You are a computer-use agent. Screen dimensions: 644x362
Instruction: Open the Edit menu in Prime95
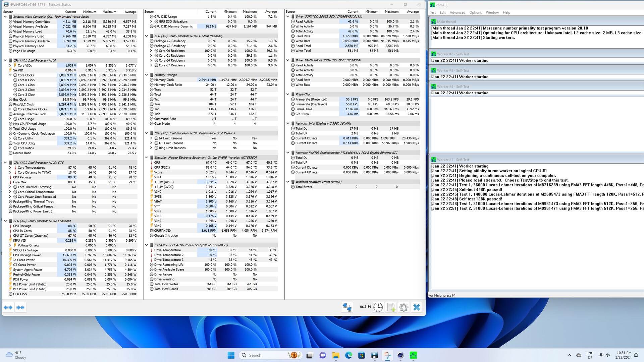pyautogui.click(x=443, y=12)
